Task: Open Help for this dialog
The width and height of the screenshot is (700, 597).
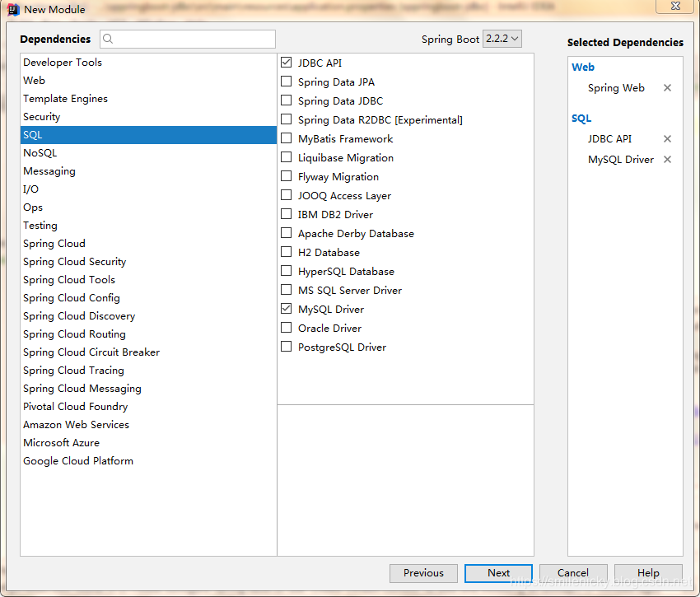Action: [x=648, y=573]
